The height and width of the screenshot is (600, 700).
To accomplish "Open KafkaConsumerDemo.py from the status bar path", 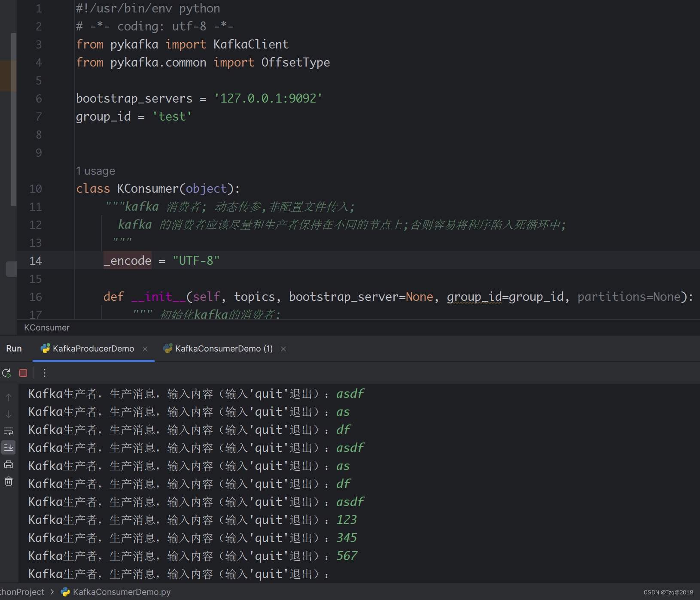I will [x=121, y=592].
